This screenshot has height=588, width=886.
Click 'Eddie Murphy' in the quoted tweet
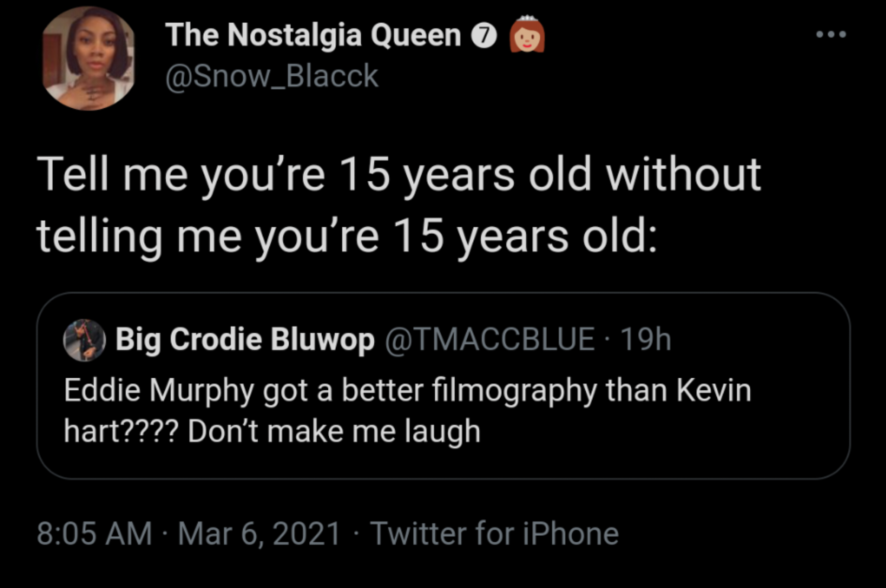click(x=158, y=390)
